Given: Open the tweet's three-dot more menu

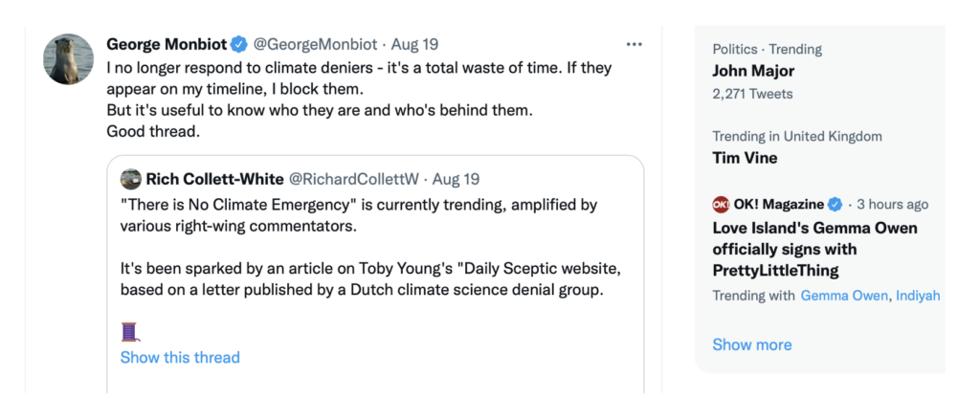Looking at the screenshot, I should [635, 44].
